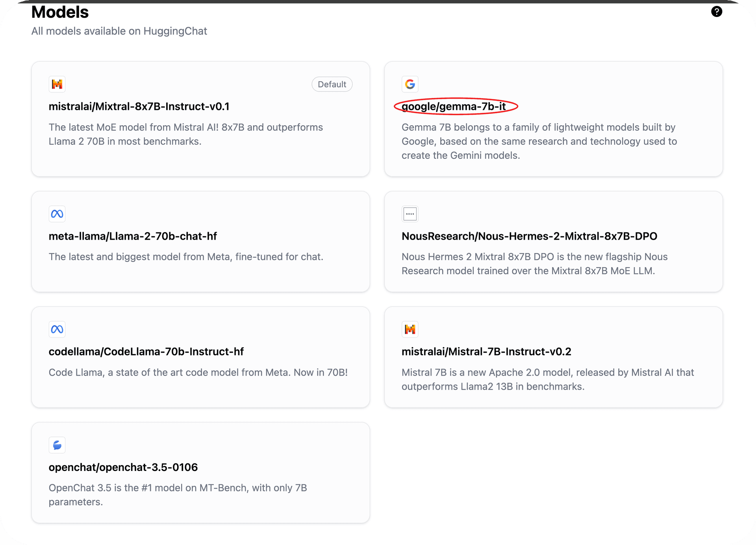Click 'Mistral 7B is a new Apache 2.0' description
The height and width of the screenshot is (545, 756).
point(548,379)
